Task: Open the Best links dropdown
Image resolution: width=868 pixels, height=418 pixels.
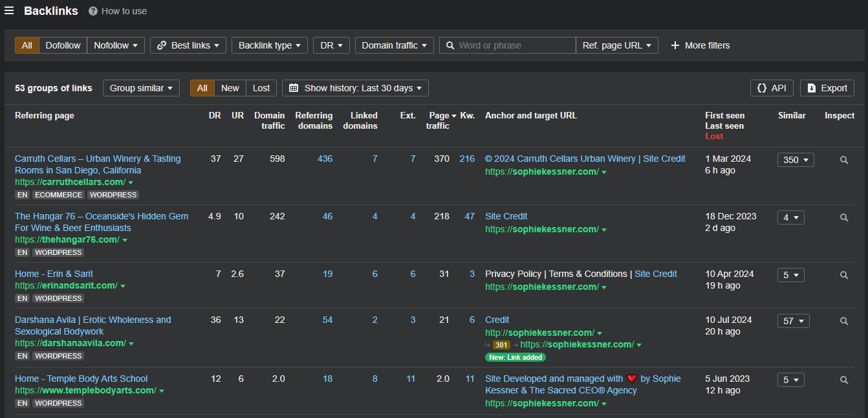Action: (188, 45)
